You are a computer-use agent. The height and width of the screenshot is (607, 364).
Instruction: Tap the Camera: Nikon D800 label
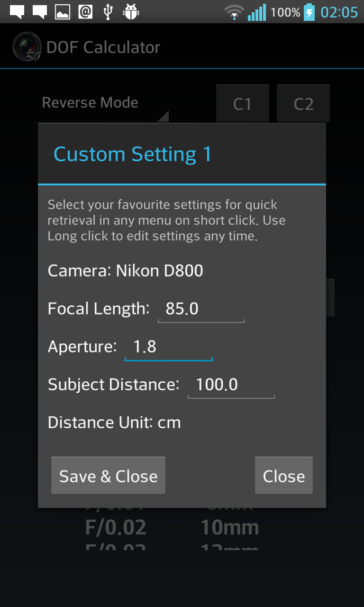pos(125,271)
